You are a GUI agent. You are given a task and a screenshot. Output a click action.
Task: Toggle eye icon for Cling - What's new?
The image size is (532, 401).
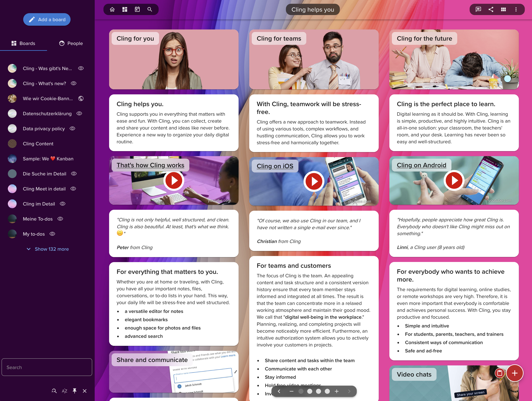point(74,83)
